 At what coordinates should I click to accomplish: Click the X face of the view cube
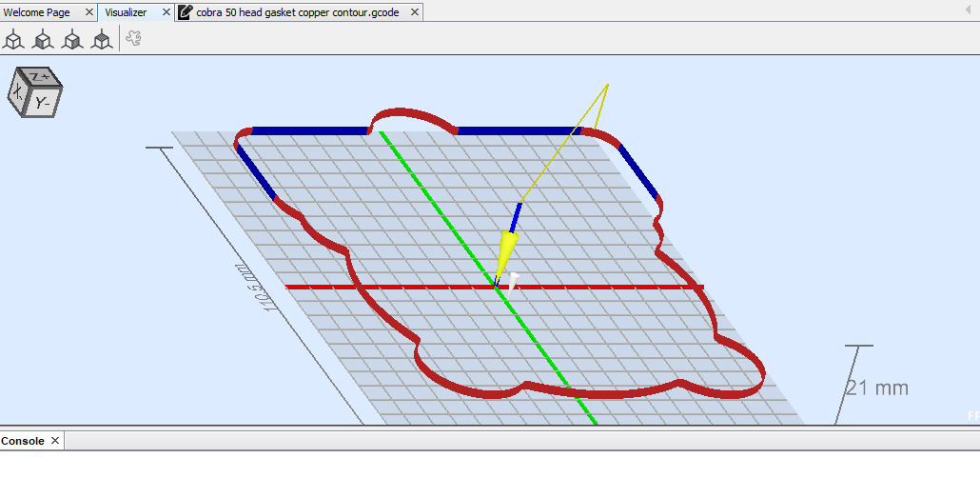coord(18,93)
